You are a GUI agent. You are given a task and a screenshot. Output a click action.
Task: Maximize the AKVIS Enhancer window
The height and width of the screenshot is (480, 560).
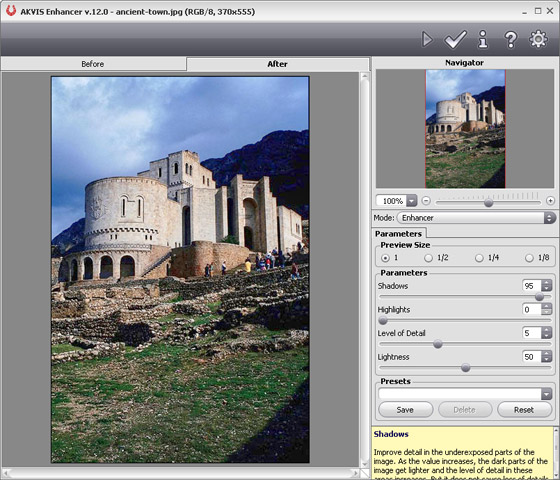538,11
